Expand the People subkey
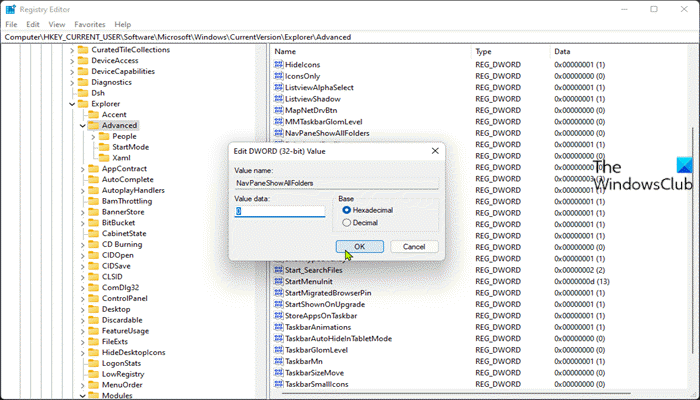Image resolution: width=700 pixels, height=400 pixels. (93, 137)
